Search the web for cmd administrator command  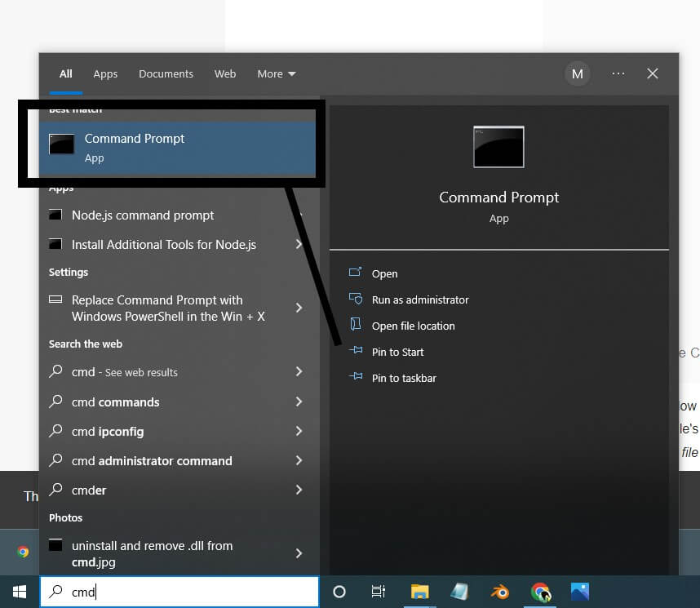[x=152, y=461]
